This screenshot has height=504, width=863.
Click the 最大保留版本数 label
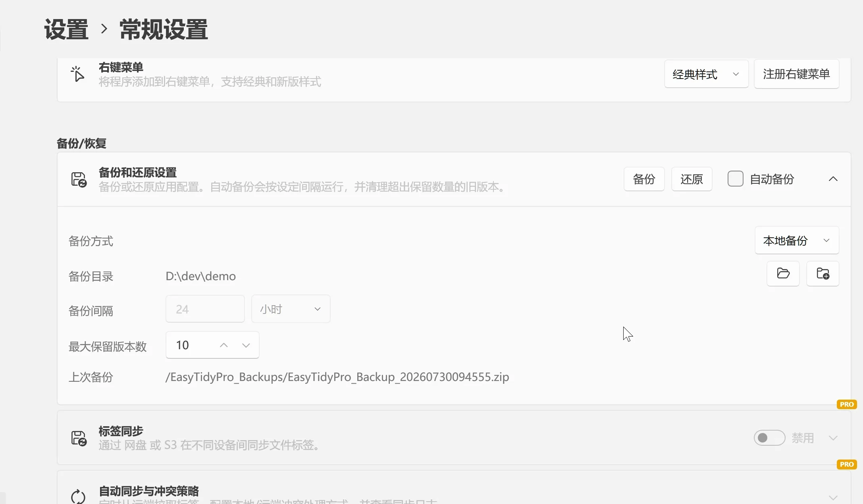(x=108, y=347)
